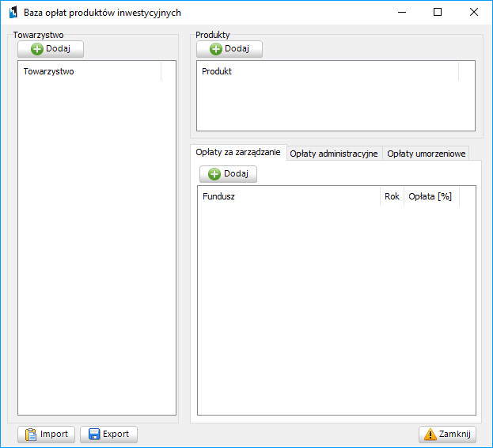Viewport: 493px width, 448px height.
Task: Click the Import clipboard button
Action: [x=47, y=434]
